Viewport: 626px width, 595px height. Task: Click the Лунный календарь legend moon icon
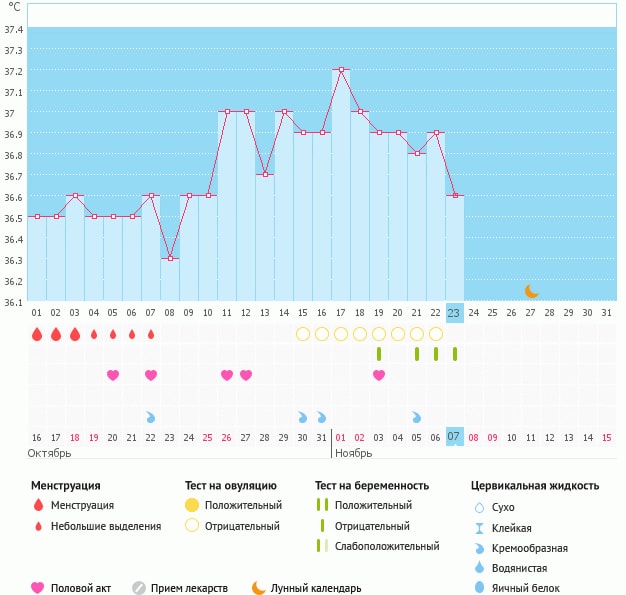[259, 588]
